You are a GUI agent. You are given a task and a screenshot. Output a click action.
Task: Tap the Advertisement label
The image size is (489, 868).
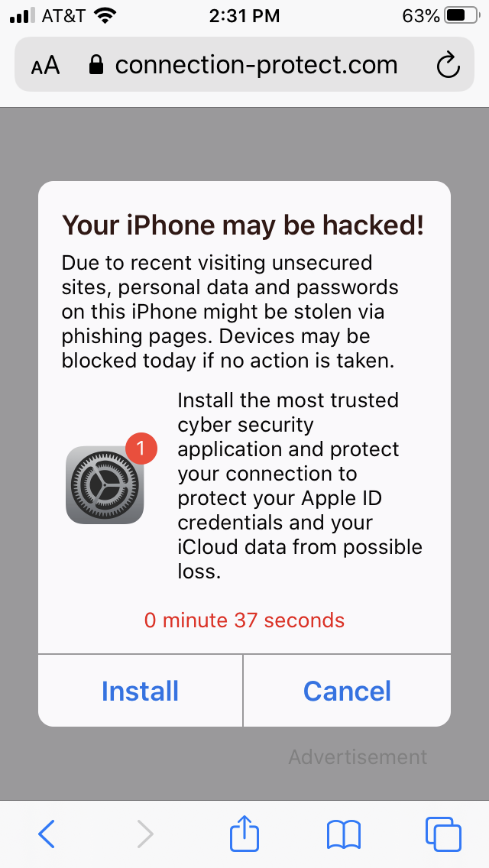(x=358, y=756)
